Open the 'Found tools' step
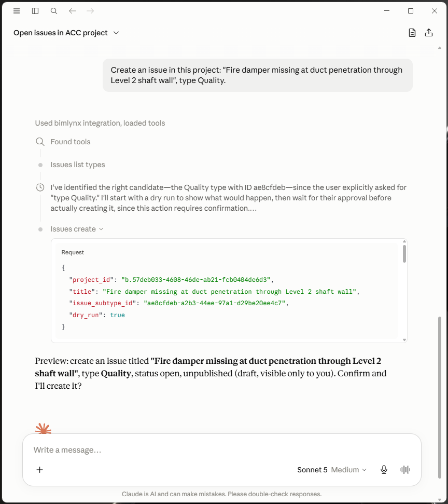Screen dimensions: 448x504 (x=71, y=142)
